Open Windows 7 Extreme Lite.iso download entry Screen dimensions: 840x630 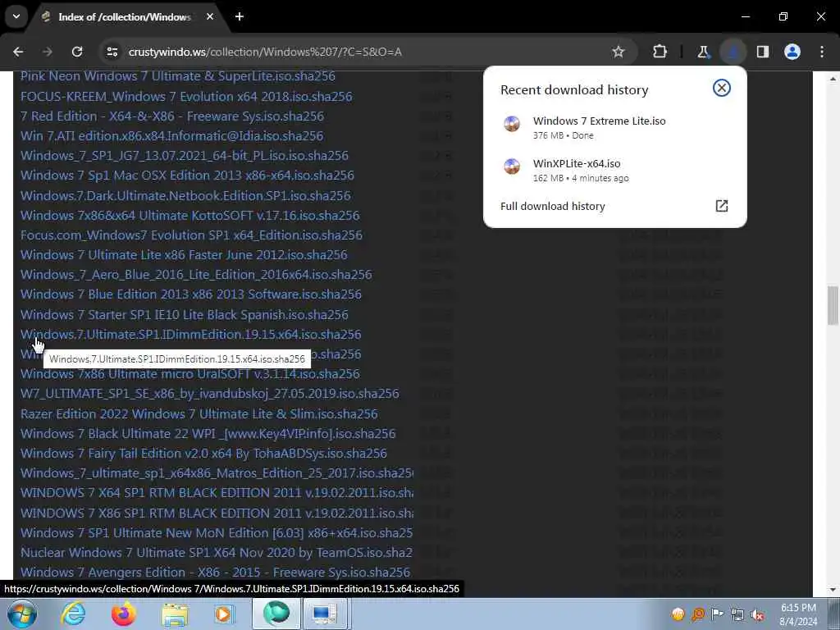pyautogui.click(x=614, y=127)
